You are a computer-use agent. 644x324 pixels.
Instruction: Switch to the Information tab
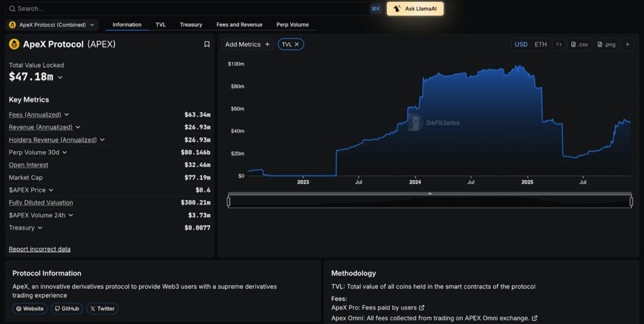pyautogui.click(x=127, y=25)
